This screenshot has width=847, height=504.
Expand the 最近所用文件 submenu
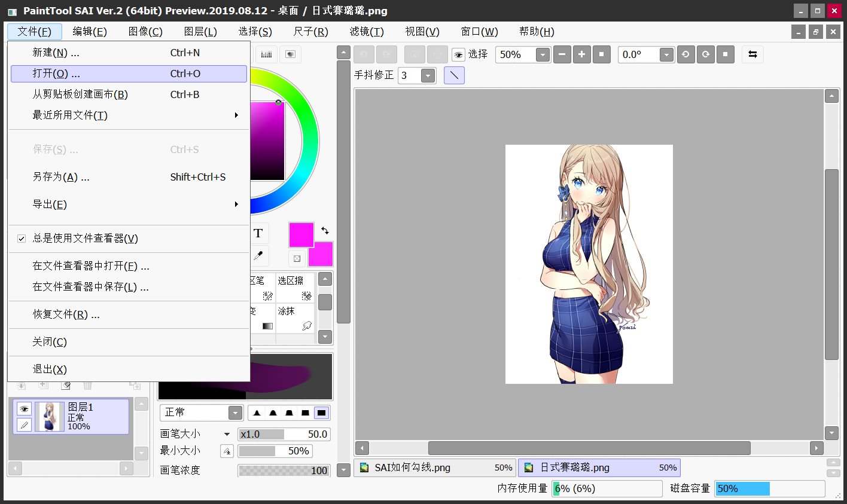point(129,115)
